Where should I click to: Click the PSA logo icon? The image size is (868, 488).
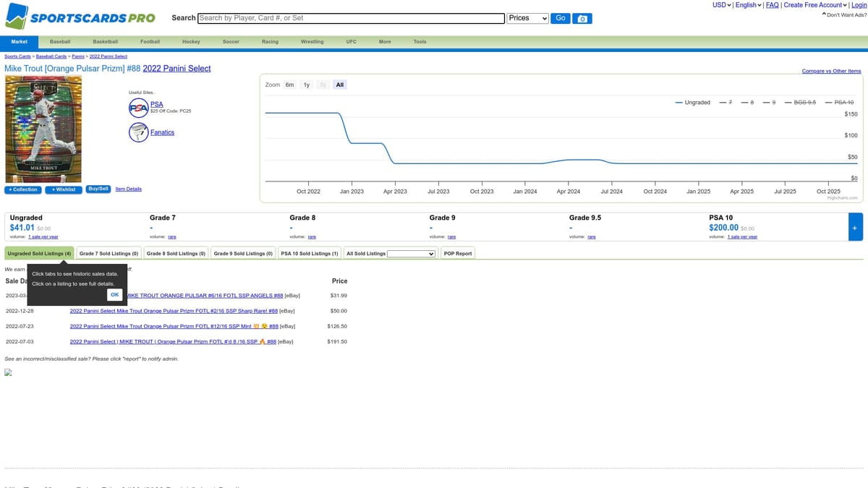138,108
